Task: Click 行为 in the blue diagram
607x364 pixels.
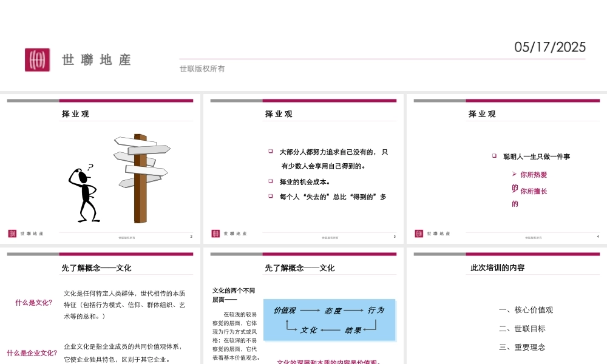Action: click(x=376, y=310)
